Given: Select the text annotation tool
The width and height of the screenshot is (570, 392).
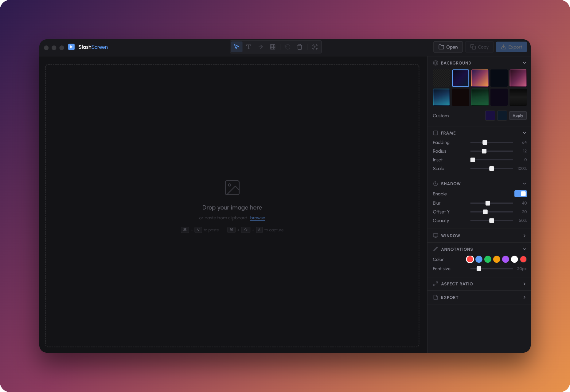Looking at the screenshot, I should pyautogui.click(x=248, y=47).
